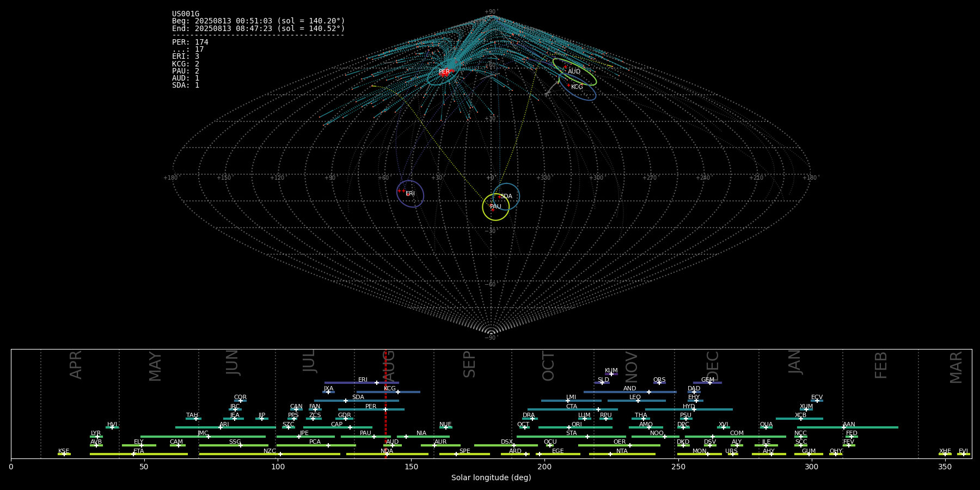Click the SPE shower label in the timeline
The height and width of the screenshot is (490, 980).
(x=464, y=451)
